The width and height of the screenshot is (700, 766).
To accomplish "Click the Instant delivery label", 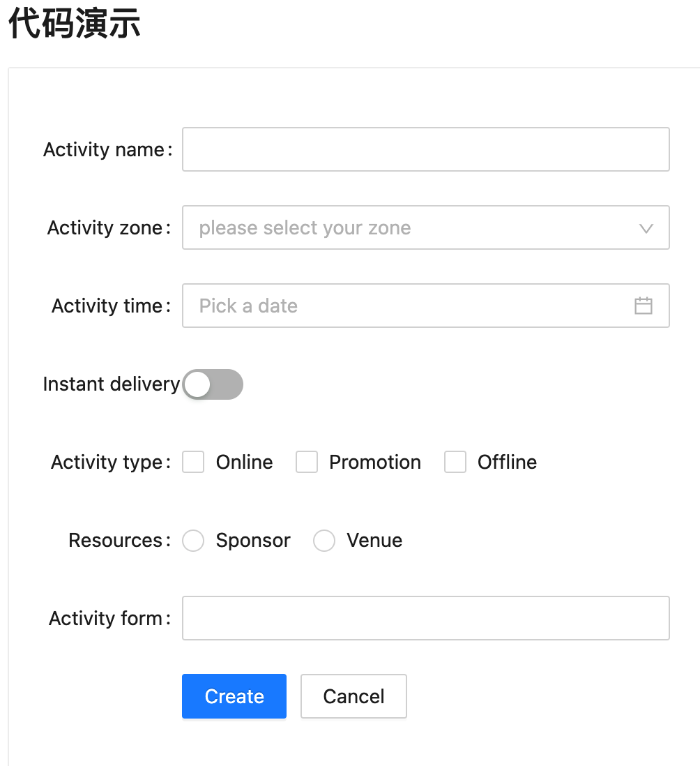I will [112, 384].
